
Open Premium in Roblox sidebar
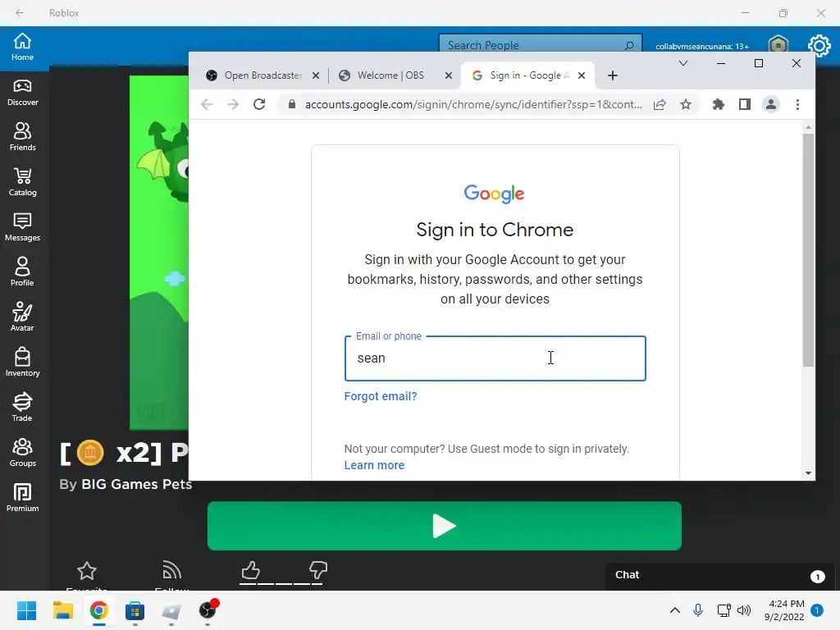click(x=22, y=498)
